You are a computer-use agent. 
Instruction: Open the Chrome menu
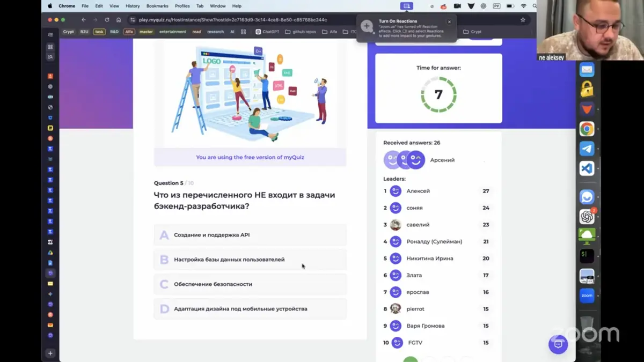coord(67,6)
